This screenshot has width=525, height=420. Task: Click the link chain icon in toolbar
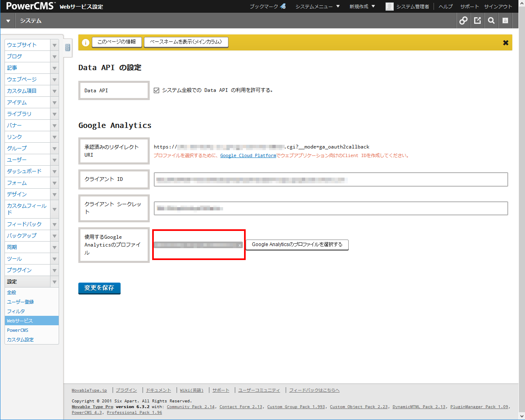coord(463,21)
